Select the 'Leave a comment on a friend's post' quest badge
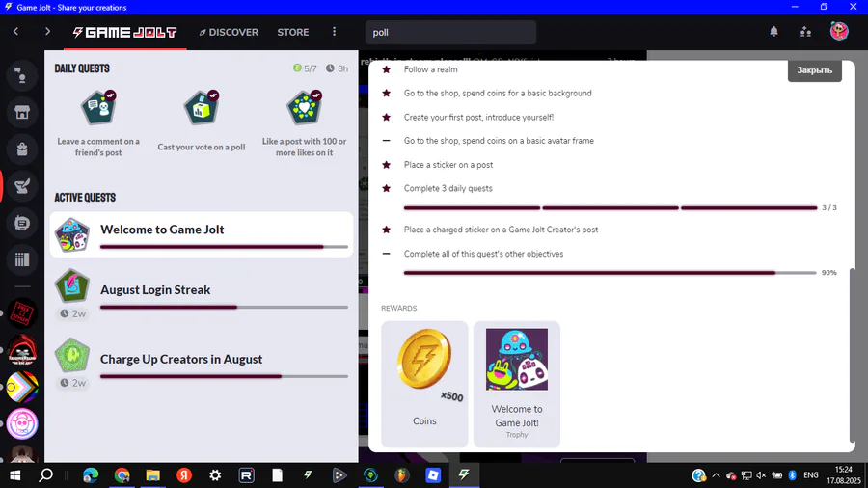Screen dimensions: 868x488 click(98, 107)
